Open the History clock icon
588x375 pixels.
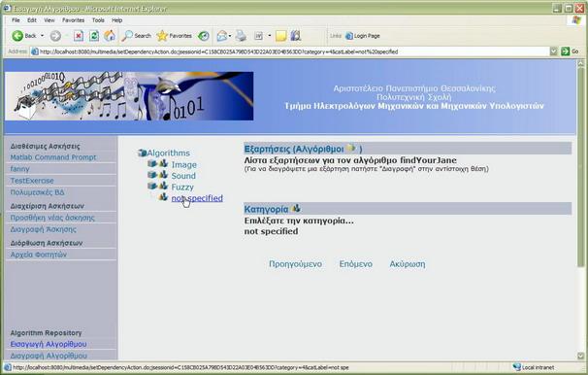204,36
